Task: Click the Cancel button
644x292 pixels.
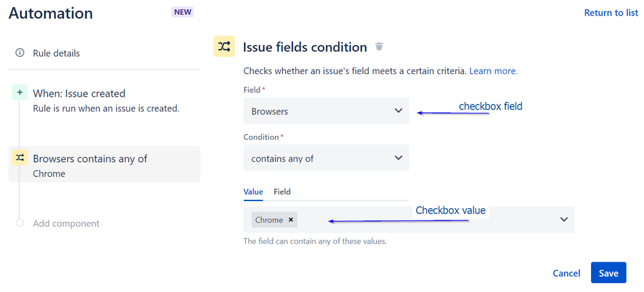Action: (567, 273)
